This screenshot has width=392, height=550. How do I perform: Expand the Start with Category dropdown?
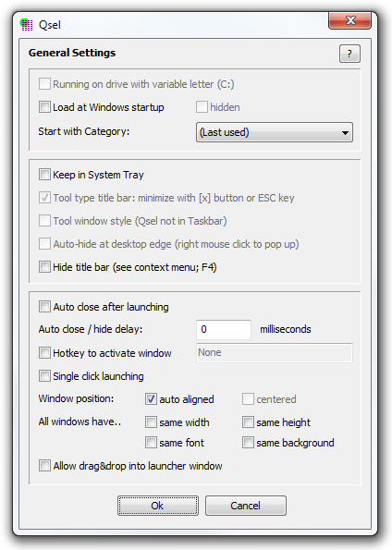(x=275, y=132)
